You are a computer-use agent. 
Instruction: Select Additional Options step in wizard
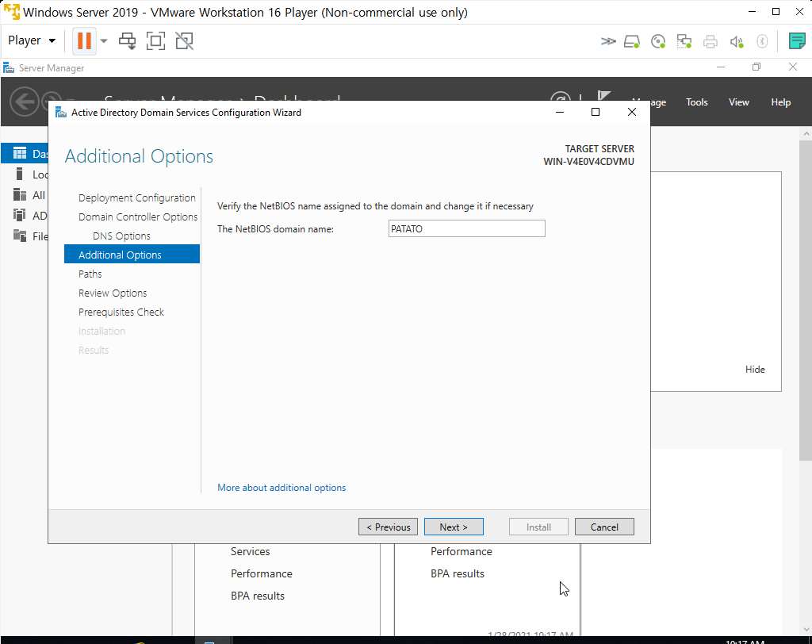[132, 255]
